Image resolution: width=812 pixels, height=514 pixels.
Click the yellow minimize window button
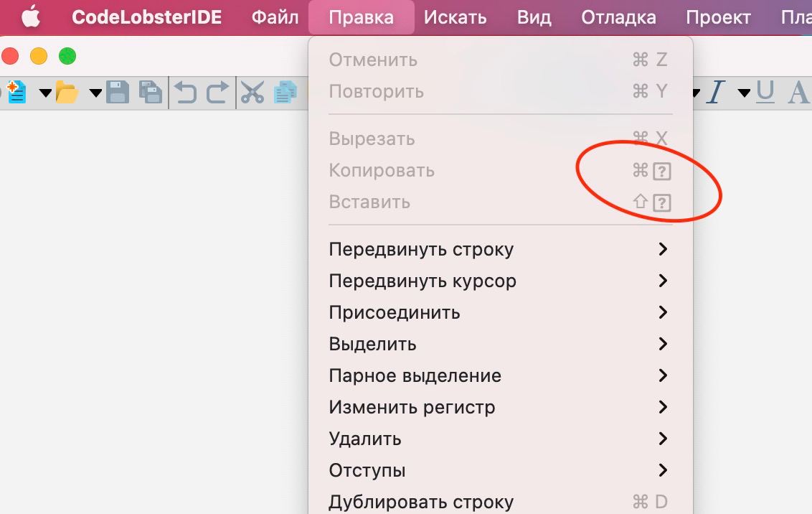(x=39, y=56)
